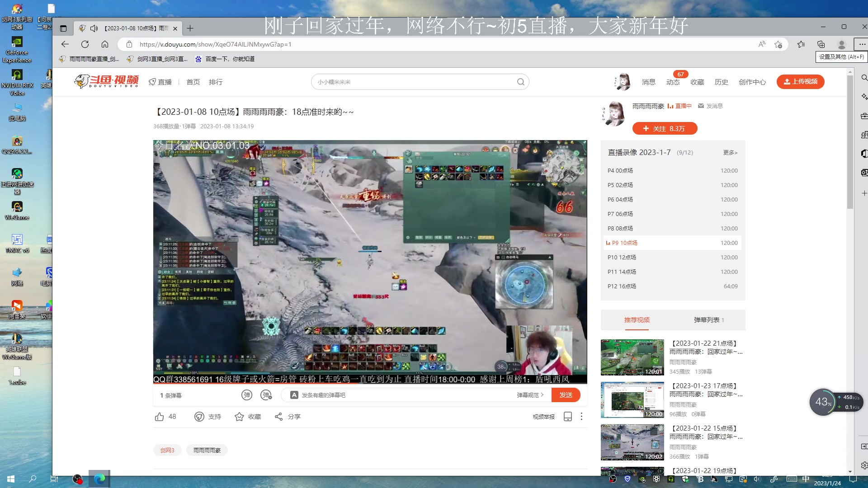The image size is (868, 488).
Task: Click the search magnifier in Douyu search box
Action: point(521,82)
